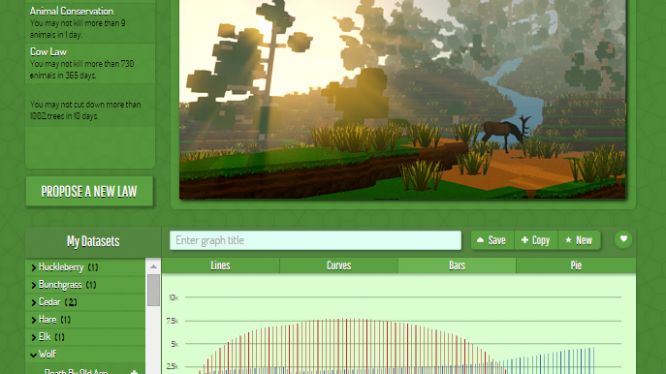Expand the Huckleberry dataset
Screen dimensions: 666x374
85,267
